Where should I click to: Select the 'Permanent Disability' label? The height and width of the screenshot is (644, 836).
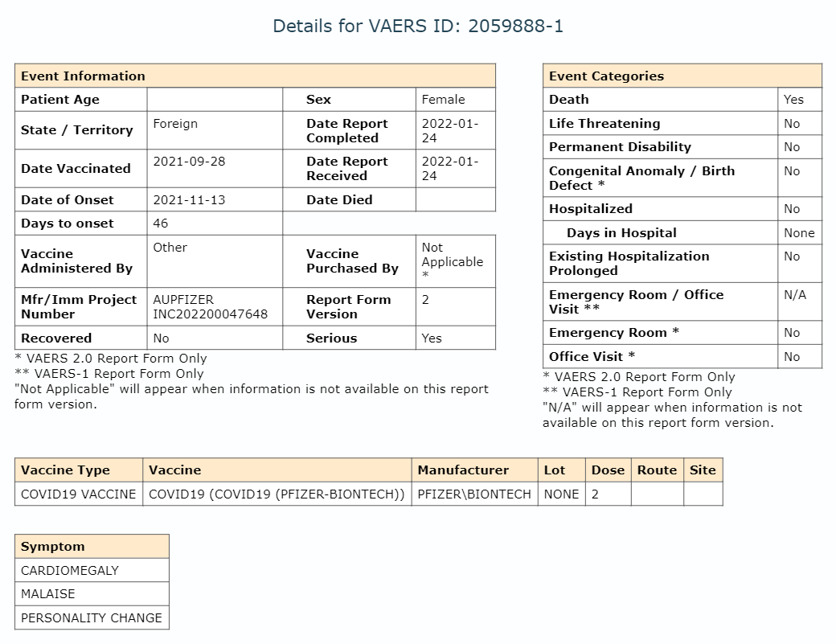(x=620, y=147)
